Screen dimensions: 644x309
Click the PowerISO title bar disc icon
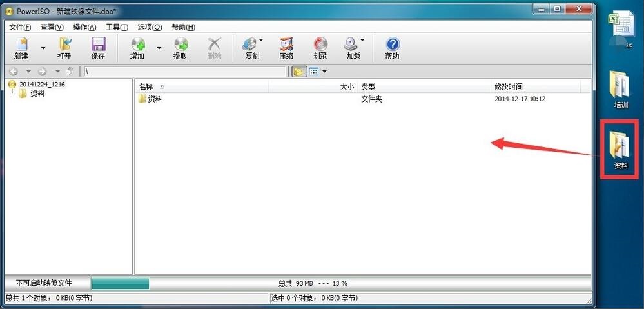click(10, 11)
